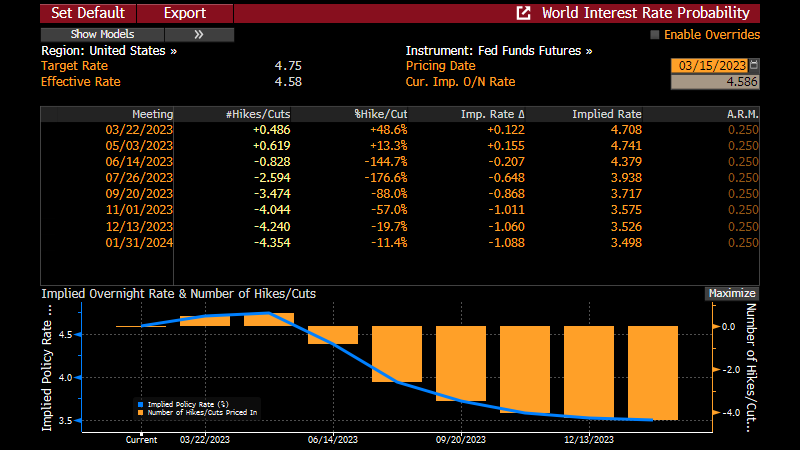Viewport: 800px width, 450px height.
Task: Open the Pricing Date calendar picker icon
Action: [753, 63]
